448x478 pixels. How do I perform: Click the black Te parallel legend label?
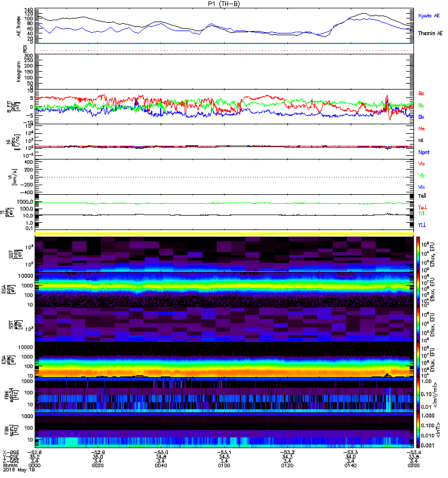point(422,196)
